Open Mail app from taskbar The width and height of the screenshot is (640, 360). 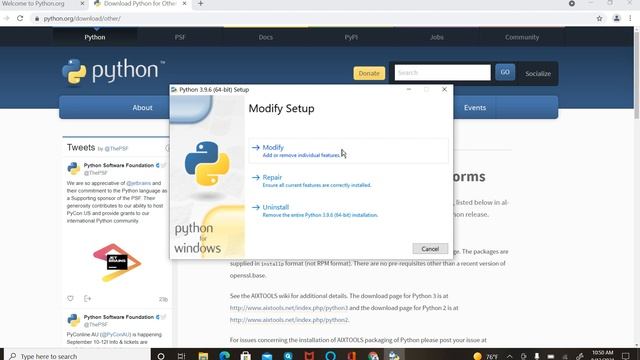(267, 356)
